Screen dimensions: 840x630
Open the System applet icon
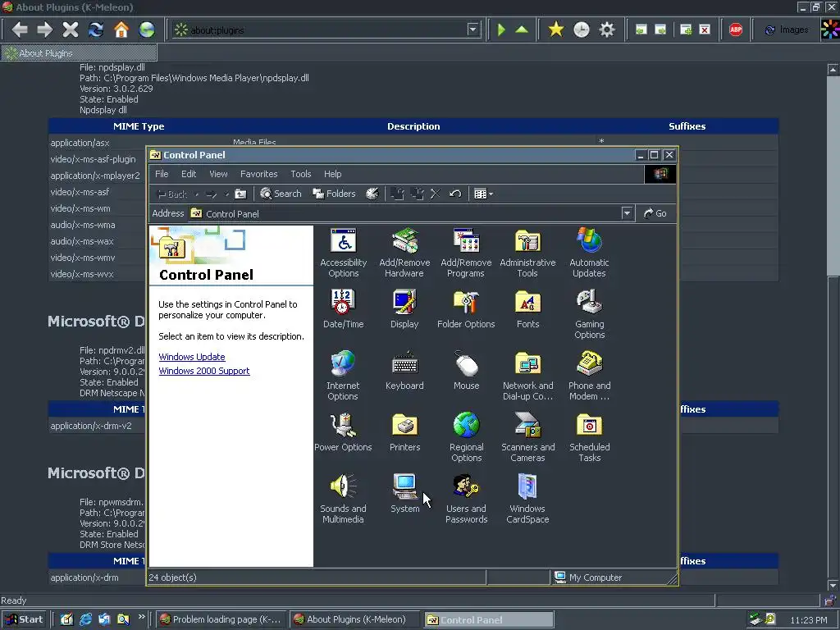(404, 493)
